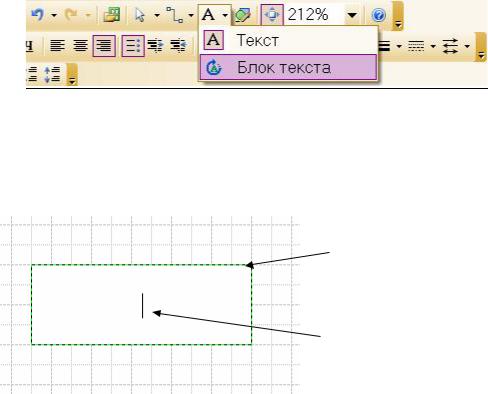
Task: Expand the Connector tool dropdown arrow
Action: coord(191,15)
